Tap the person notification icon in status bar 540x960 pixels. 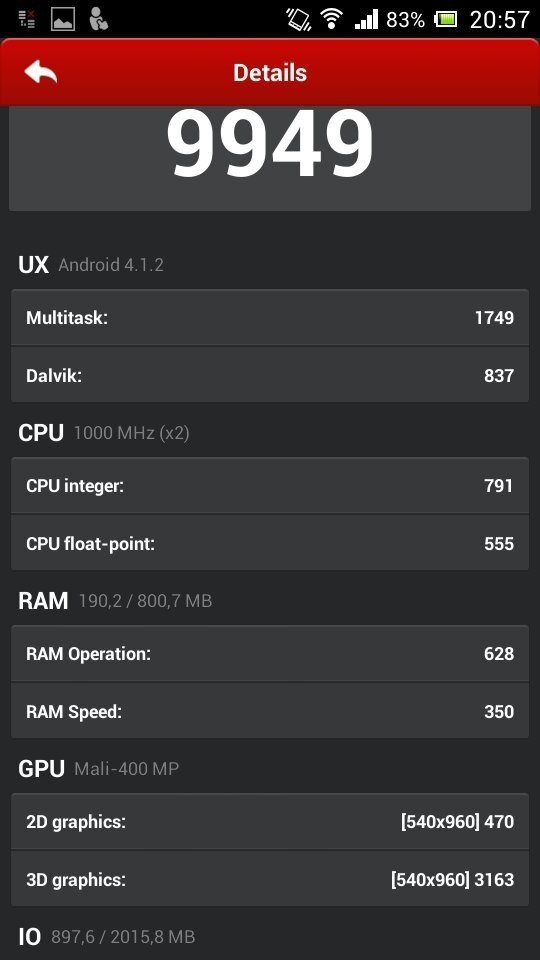(98, 19)
